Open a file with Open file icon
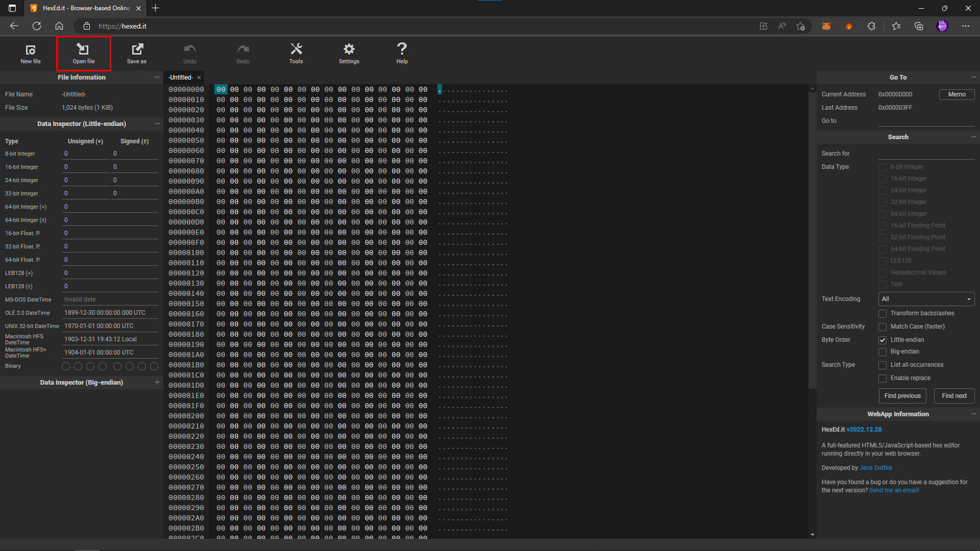 pos(83,53)
